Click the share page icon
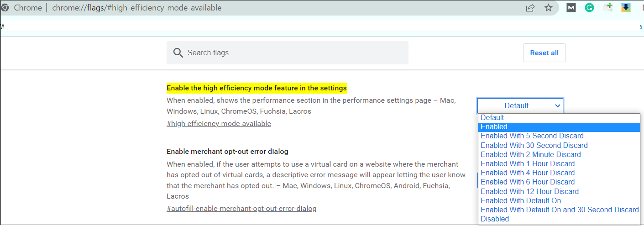Screen dimensions: 644x226 coord(530,8)
